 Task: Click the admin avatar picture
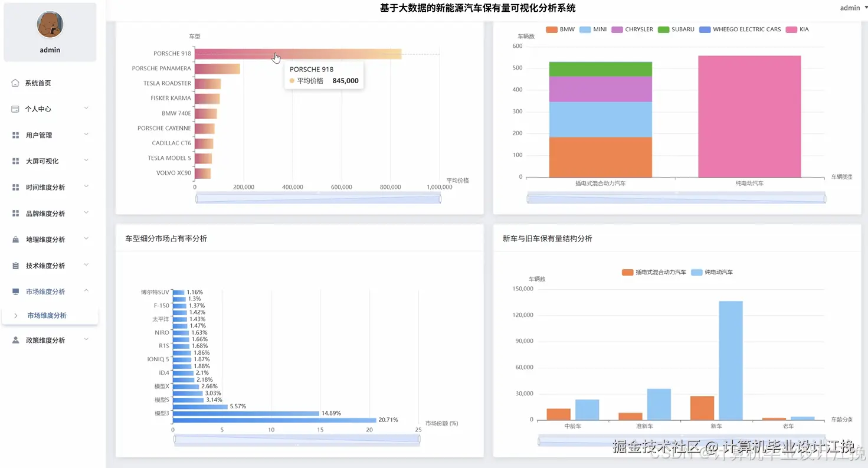(x=50, y=25)
